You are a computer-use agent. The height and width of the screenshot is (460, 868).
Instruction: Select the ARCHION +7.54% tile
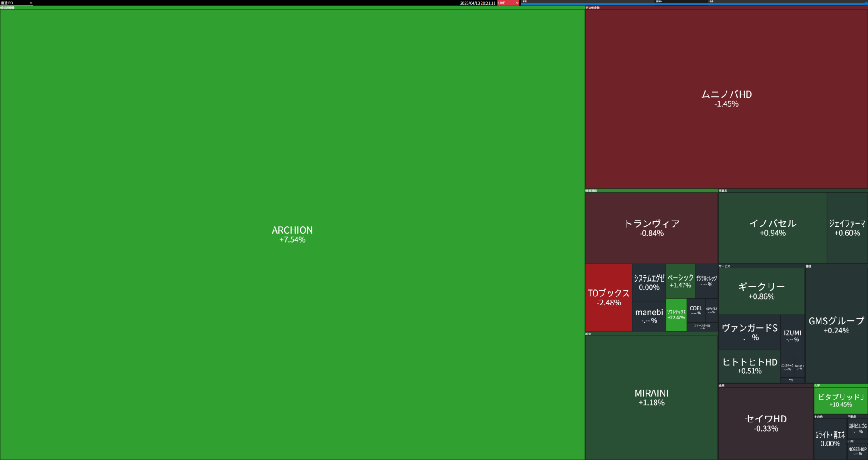point(292,235)
